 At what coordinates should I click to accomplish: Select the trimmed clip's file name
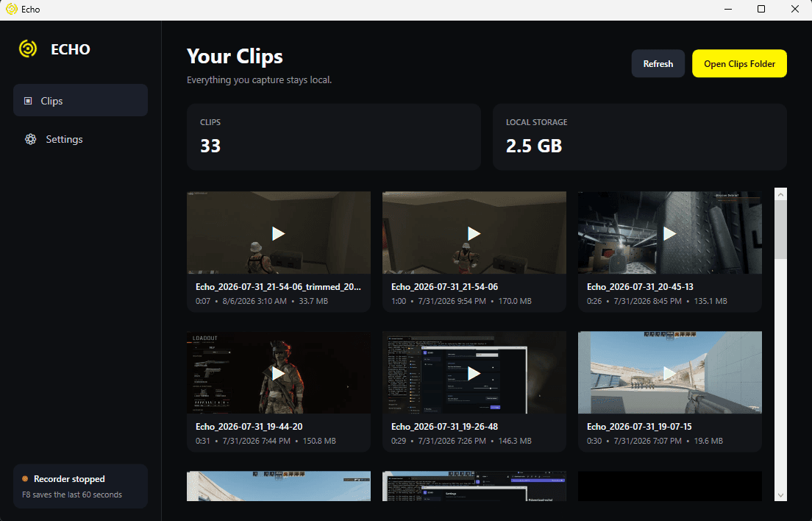[278, 286]
